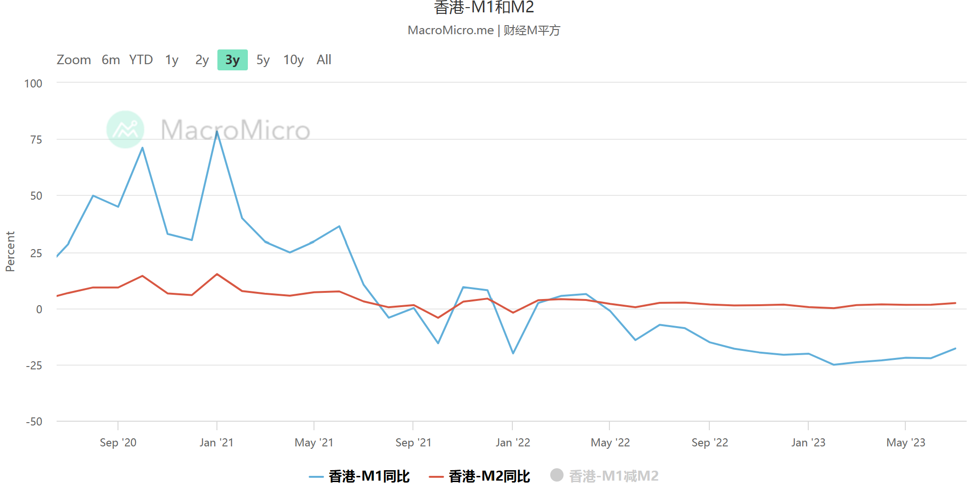This screenshot has height=483, width=980.
Task: Click the highlighted 3y range button
Action: coord(232,60)
